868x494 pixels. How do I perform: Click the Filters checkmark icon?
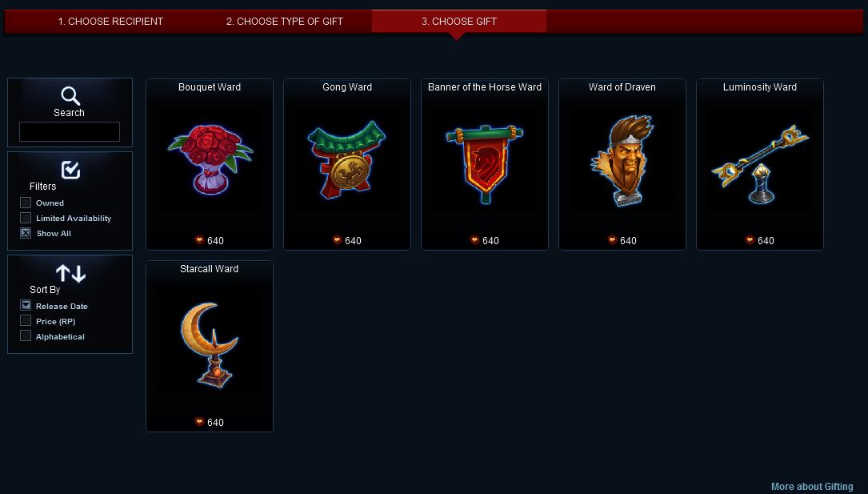[x=70, y=170]
